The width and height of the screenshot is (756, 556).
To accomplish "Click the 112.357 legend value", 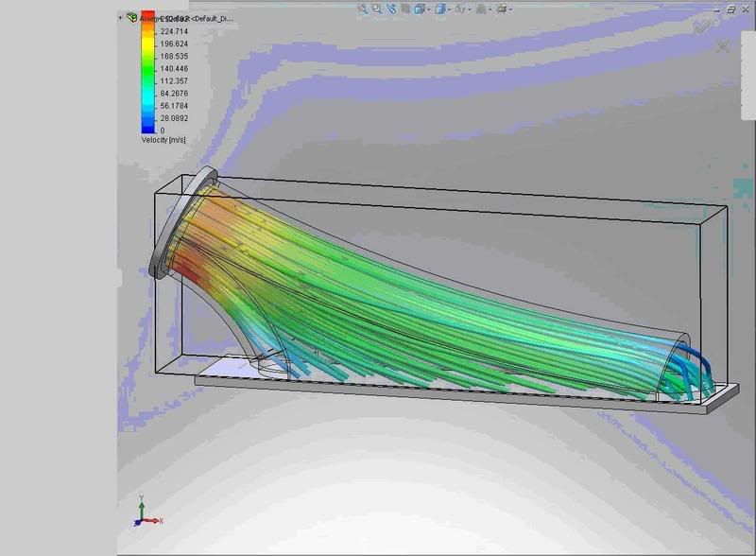I will click(x=174, y=81).
